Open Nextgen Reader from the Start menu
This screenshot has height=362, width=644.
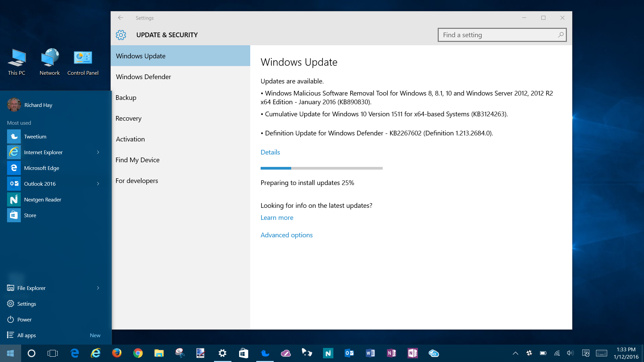click(x=43, y=199)
